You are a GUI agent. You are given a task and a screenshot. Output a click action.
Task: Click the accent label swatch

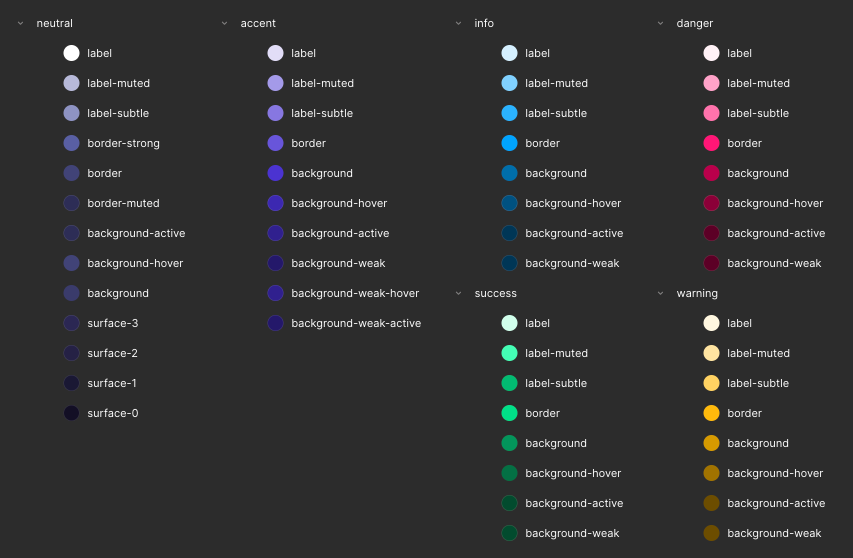click(275, 53)
